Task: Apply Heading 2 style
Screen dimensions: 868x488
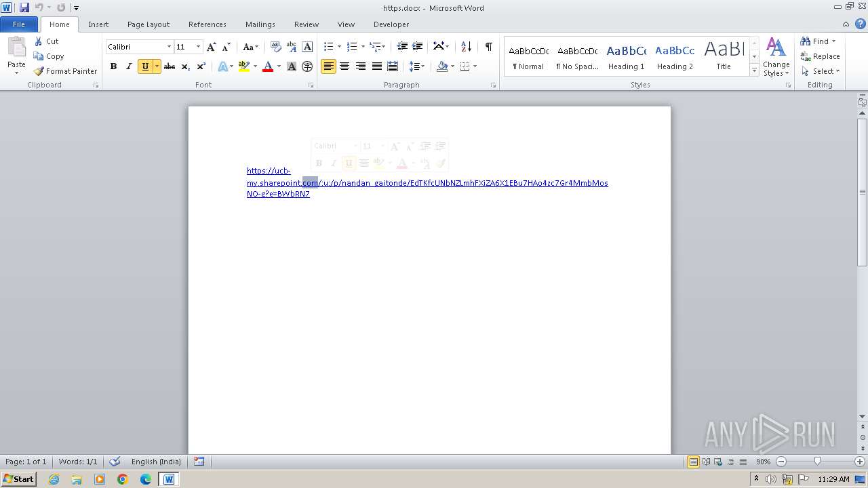Action: point(675,57)
